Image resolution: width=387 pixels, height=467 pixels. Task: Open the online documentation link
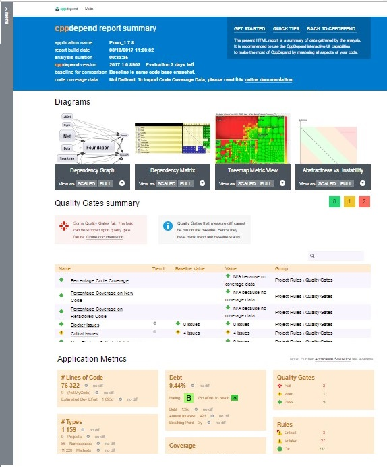pos(269,80)
